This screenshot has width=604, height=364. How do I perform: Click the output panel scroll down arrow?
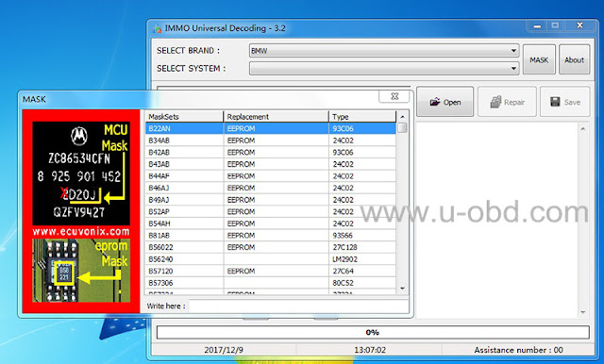(x=583, y=312)
